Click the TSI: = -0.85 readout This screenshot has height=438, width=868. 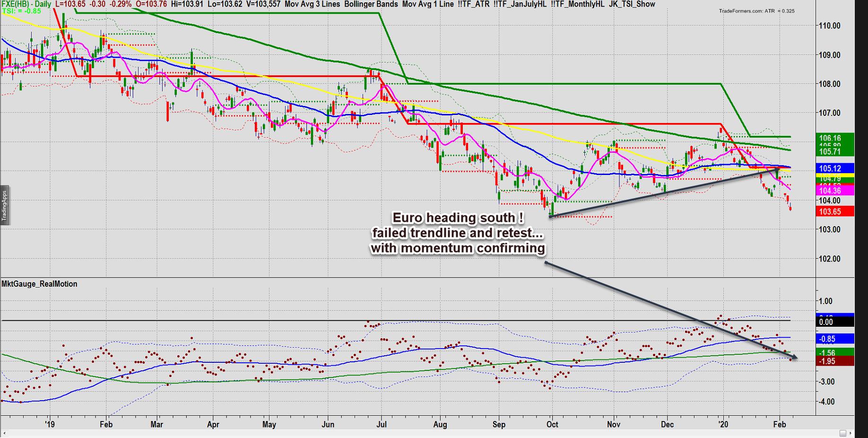point(21,11)
